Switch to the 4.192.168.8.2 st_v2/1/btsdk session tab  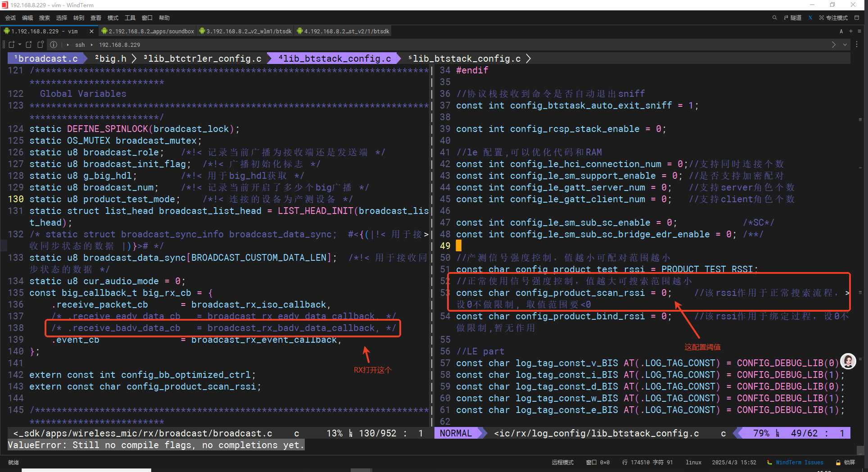[343, 31]
